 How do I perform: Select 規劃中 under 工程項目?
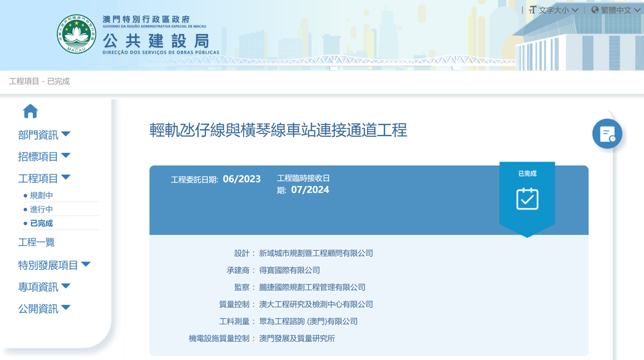[41, 195]
